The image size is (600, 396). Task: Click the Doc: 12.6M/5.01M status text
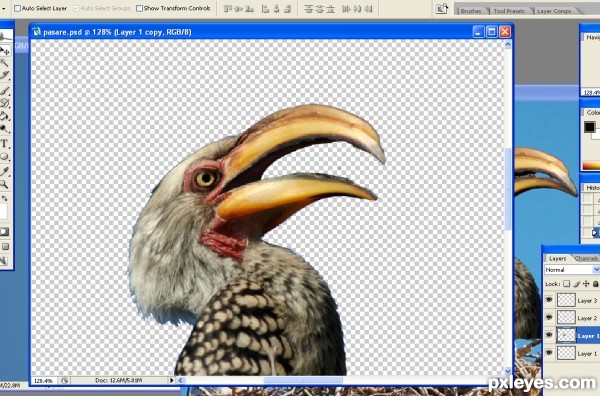[x=118, y=380]
